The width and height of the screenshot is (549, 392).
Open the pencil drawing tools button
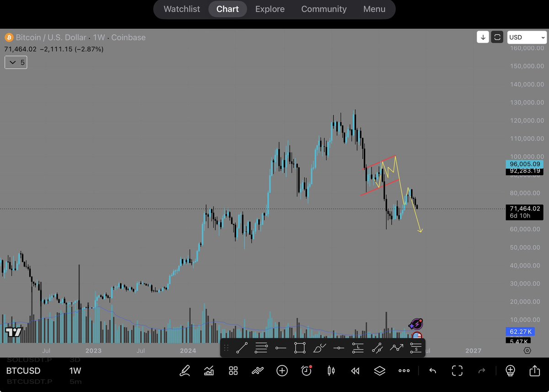tap(185, 371)
